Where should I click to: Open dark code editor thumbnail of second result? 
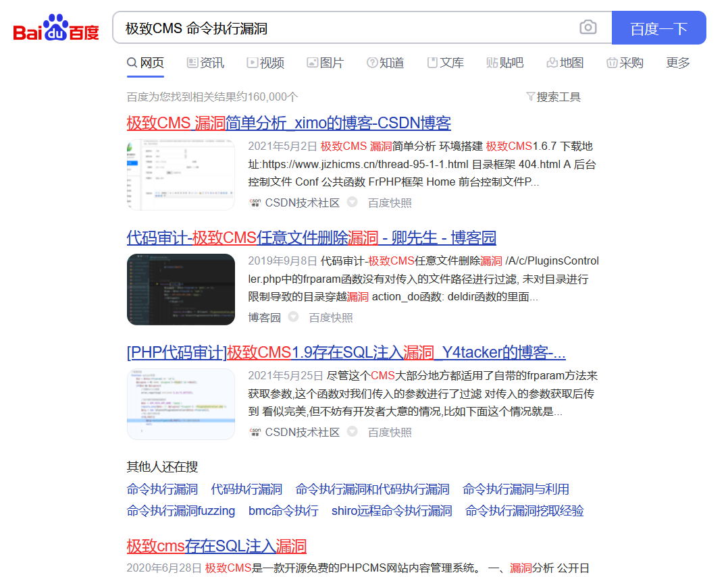click(x=181, y=290)
